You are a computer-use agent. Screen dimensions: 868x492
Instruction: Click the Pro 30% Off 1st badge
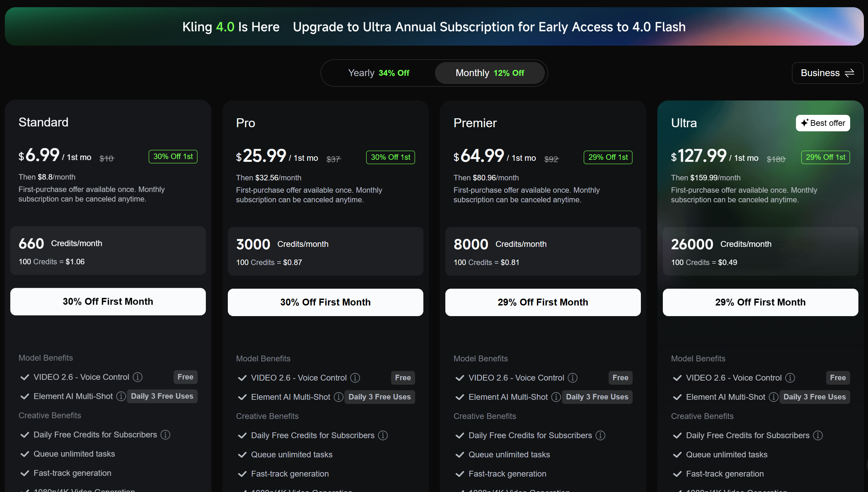[x=390, y=157]
